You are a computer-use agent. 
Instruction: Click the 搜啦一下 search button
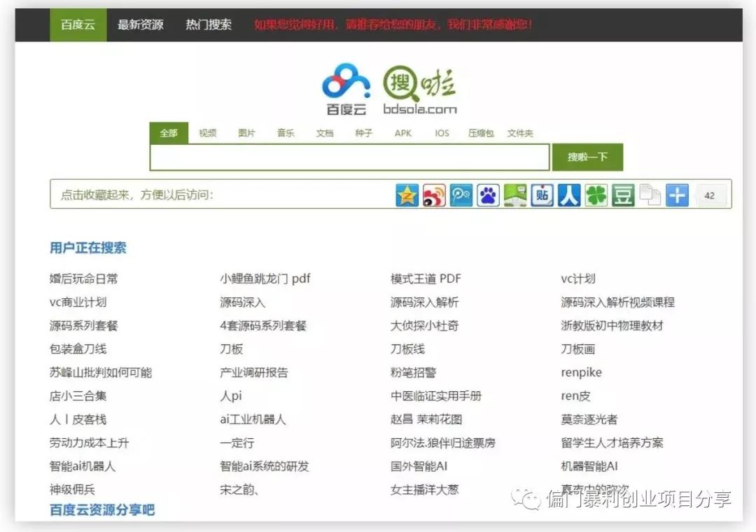[587, 157]
